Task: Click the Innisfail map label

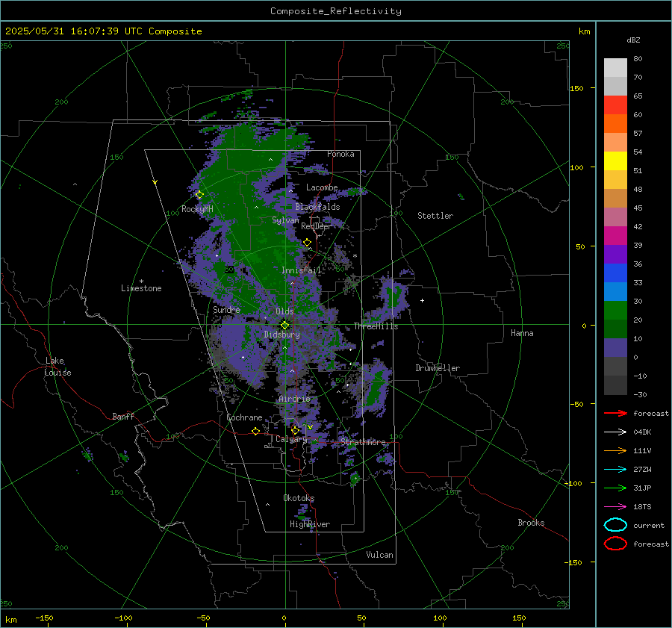Action: click(301, 270)
